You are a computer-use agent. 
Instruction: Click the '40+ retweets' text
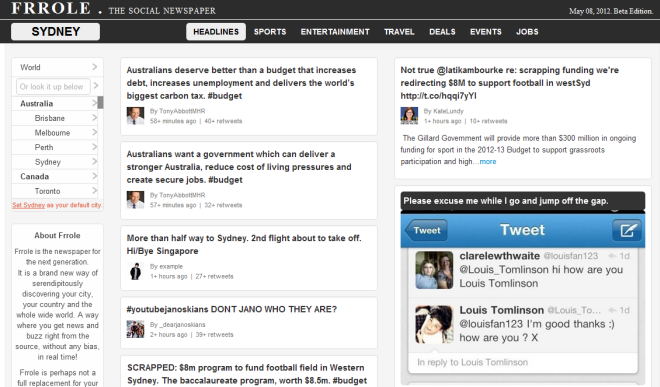pos(223,121)
